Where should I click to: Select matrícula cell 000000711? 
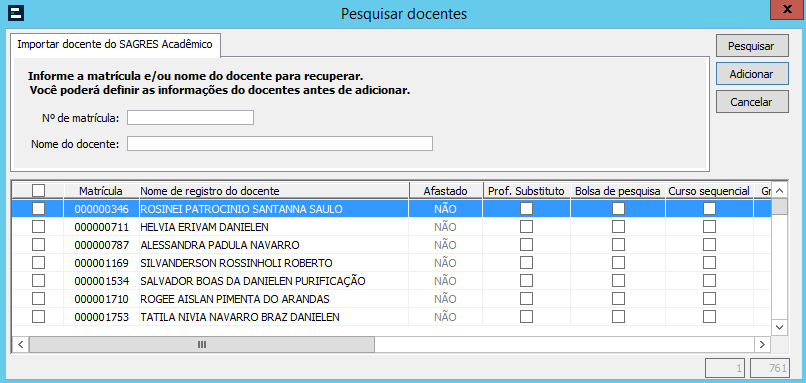coord(101,227)
